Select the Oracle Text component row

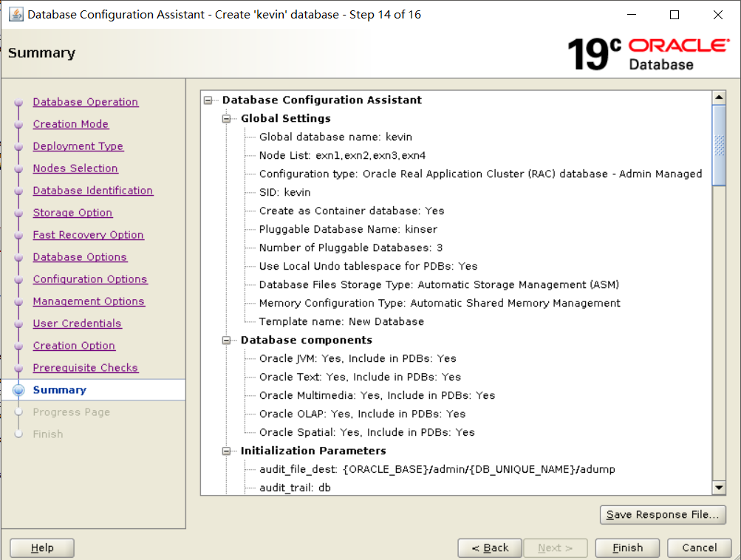point(360,377)
